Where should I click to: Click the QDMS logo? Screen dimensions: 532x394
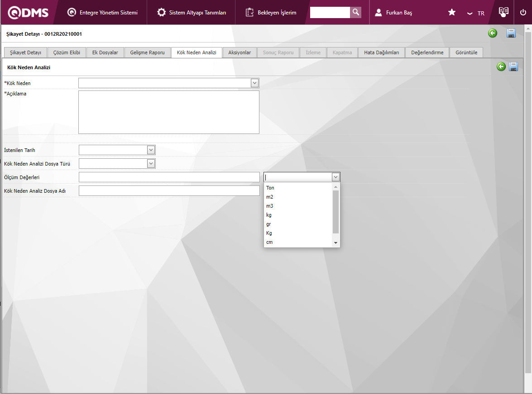point(28,13)
